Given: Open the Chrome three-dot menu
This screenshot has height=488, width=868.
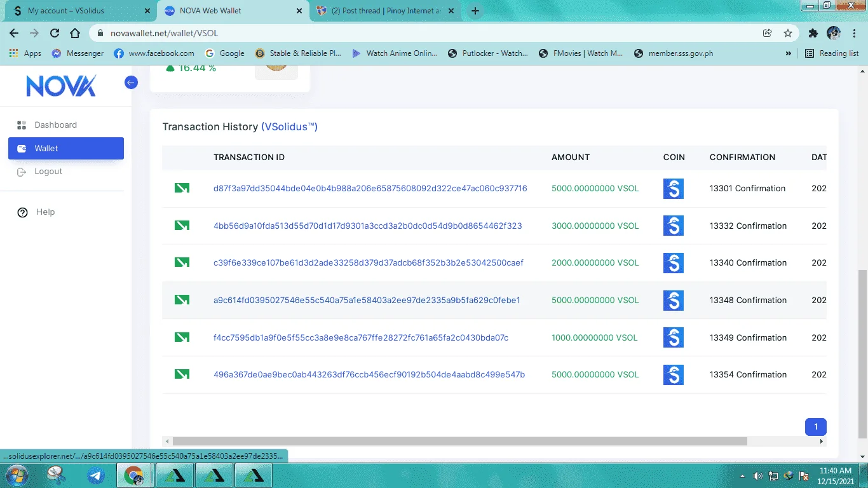Looking at the screenshot, I should [854, 33].
